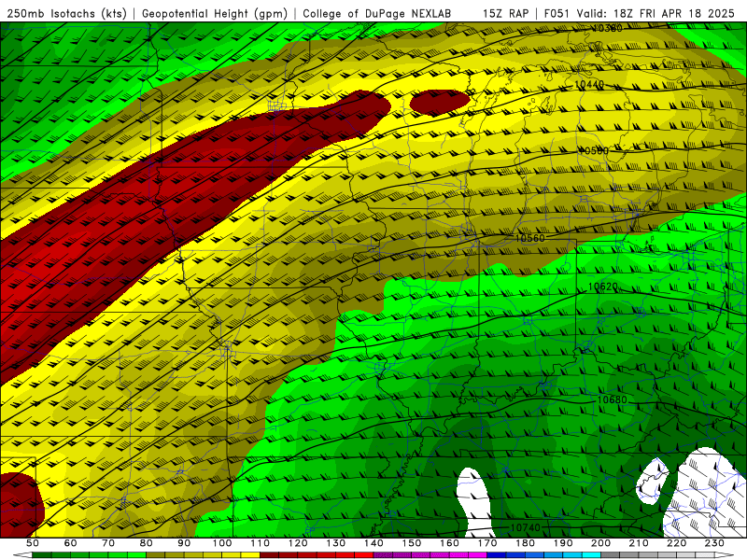Click the dark maroon swatch right of 110
Screen dimensions: 747x560
[269, 555]
